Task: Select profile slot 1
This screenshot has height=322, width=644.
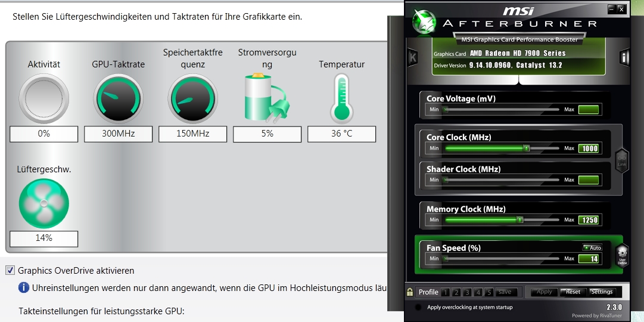Action: click(x=446, y=292)
